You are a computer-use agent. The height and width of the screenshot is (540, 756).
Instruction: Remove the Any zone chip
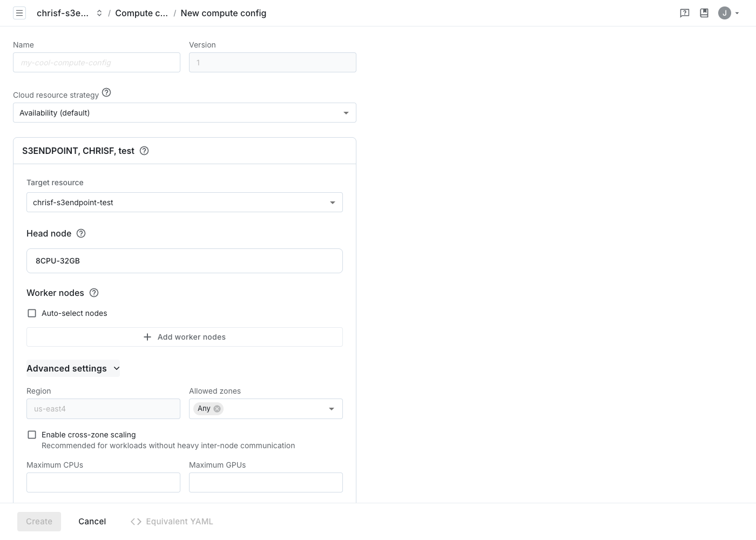click(217, 409)
